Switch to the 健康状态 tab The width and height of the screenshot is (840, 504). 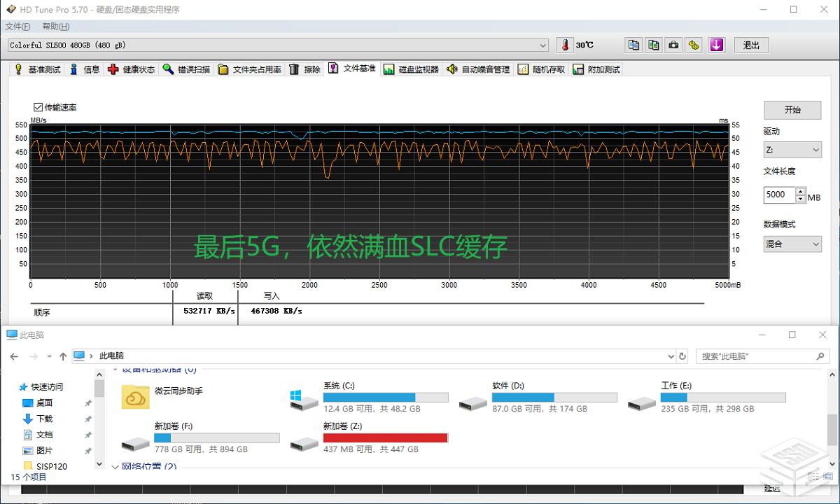[132, 69]
